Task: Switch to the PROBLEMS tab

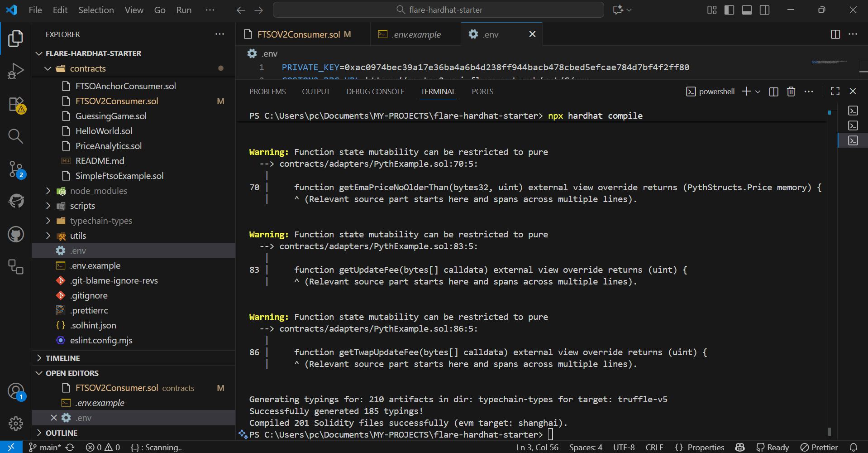Action: [267, 91]
